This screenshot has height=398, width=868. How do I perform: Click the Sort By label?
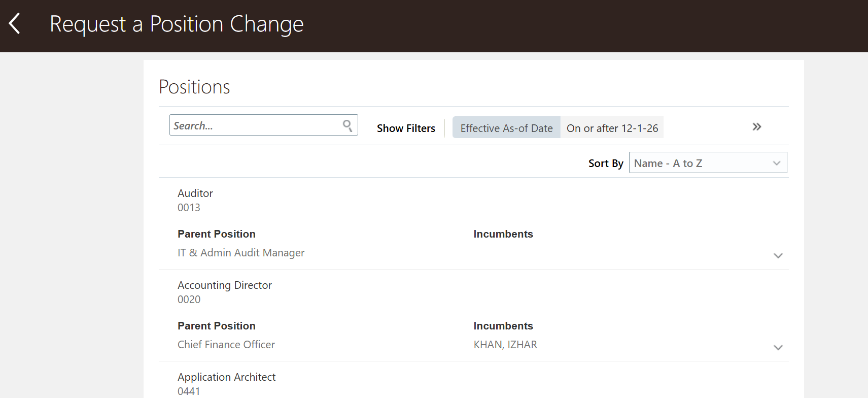[x=606, y=163]
